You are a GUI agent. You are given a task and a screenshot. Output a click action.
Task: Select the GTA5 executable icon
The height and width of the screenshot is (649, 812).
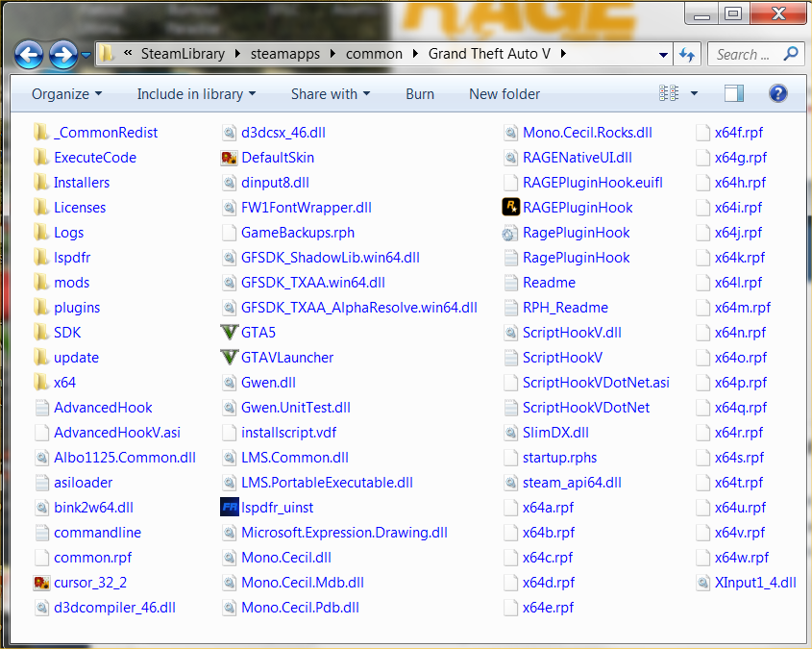tap(229, 332)
